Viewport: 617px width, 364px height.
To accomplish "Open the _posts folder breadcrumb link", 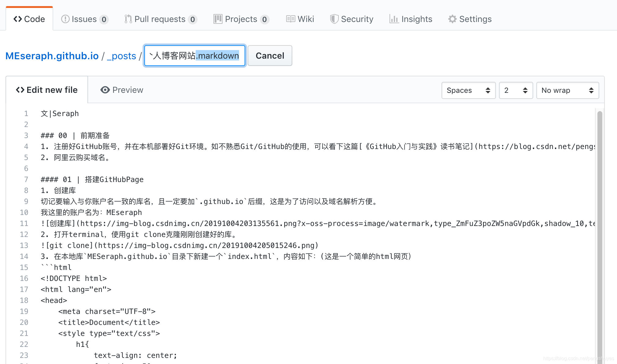I will 121,56.
